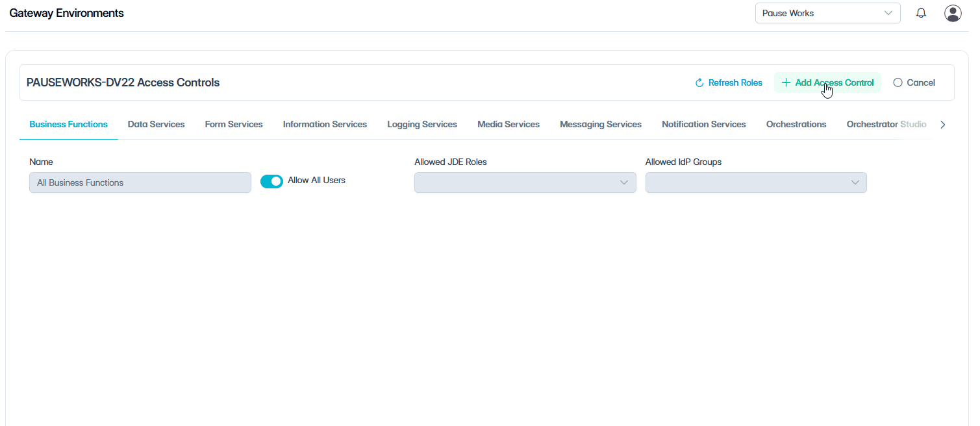
Task: Go to the Media Services tab
Action: (509, 124)
